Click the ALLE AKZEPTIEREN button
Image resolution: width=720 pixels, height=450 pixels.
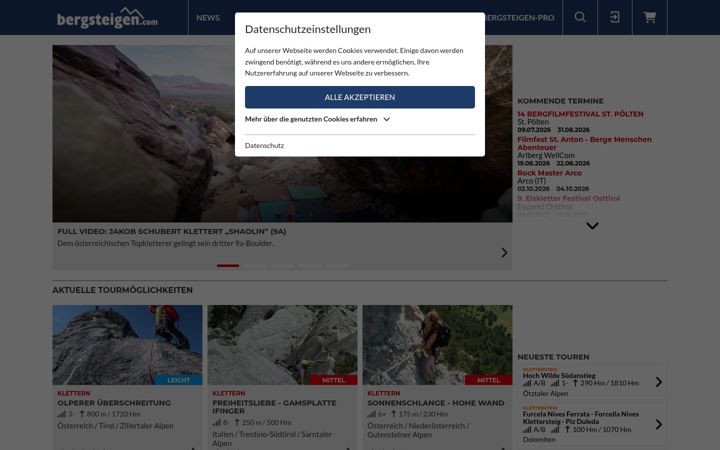point(360,97)
